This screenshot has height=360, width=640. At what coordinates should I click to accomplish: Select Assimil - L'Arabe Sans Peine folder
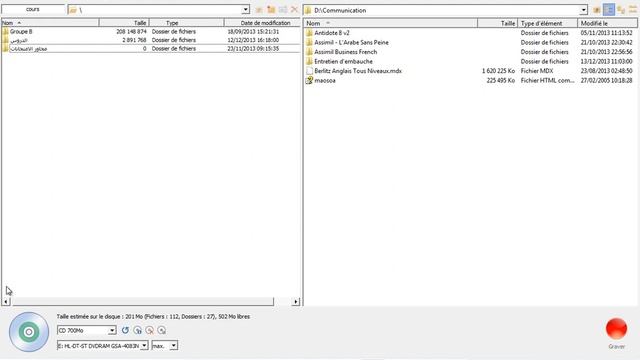[351, 42]
